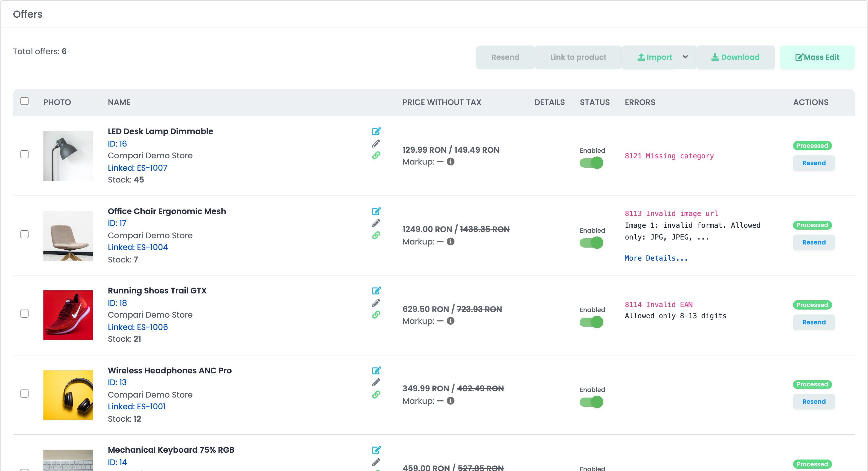This screenshot has width=868, height=471.
Task: Select the LED Desk Lamp offer checkbox
Action: pyautogui.click(x=24, y=154)
